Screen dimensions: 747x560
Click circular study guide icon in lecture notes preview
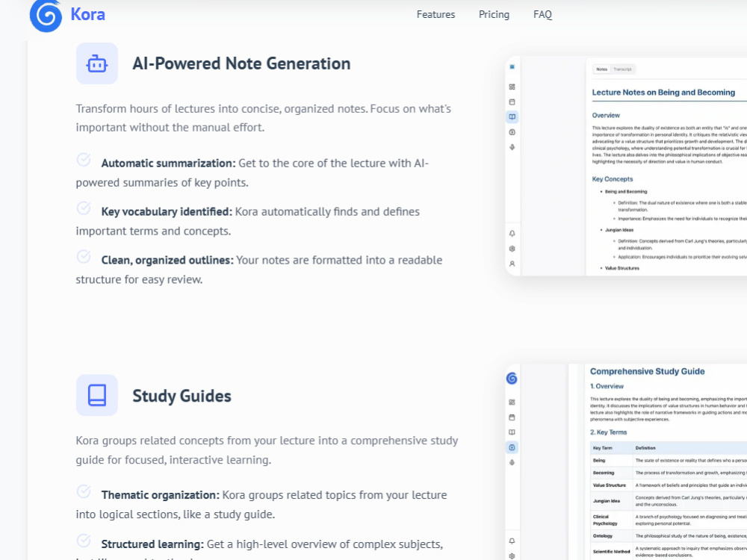[512, 132]
